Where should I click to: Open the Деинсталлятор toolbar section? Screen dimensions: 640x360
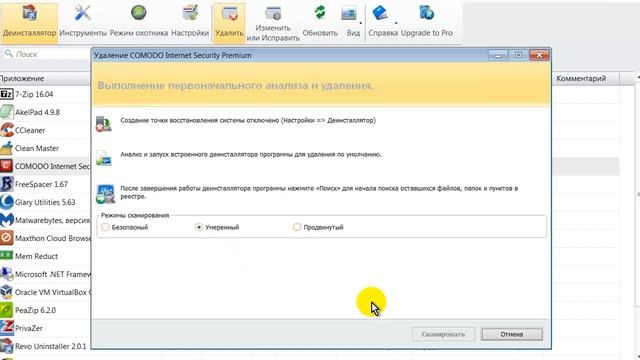point(29,22)
